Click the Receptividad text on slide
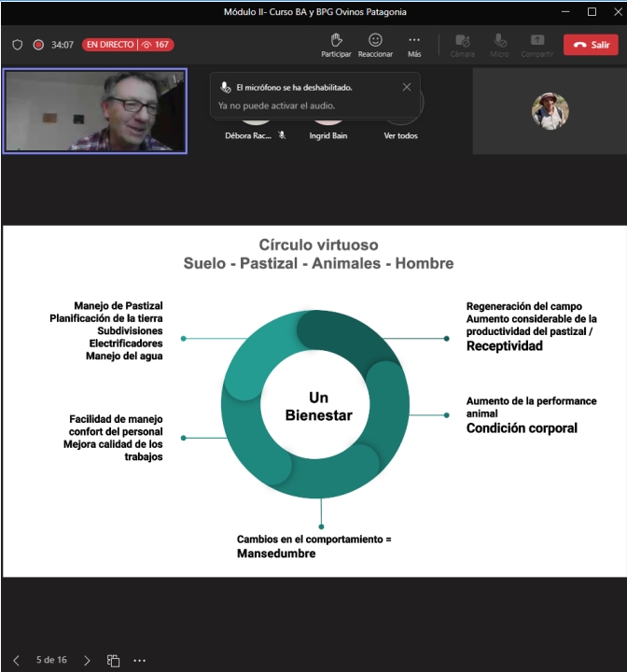This screenshot has width=627, height=672. click(x=505, y=346)
